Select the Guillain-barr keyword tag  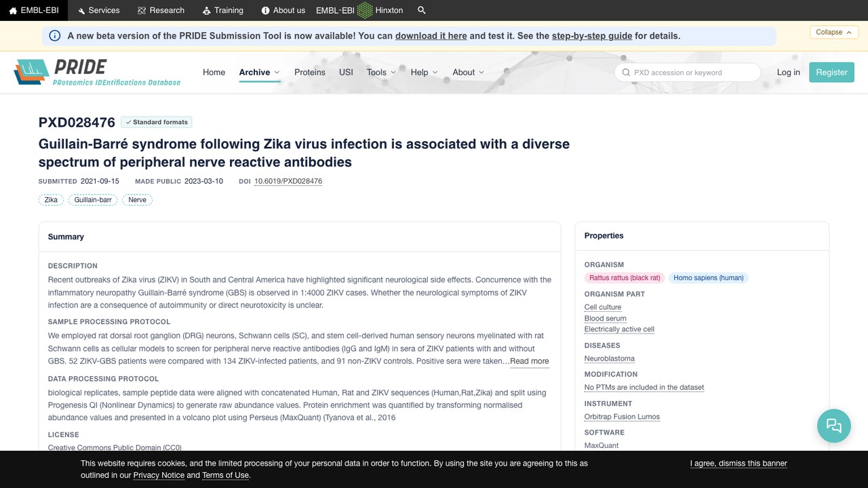(93, 200)
